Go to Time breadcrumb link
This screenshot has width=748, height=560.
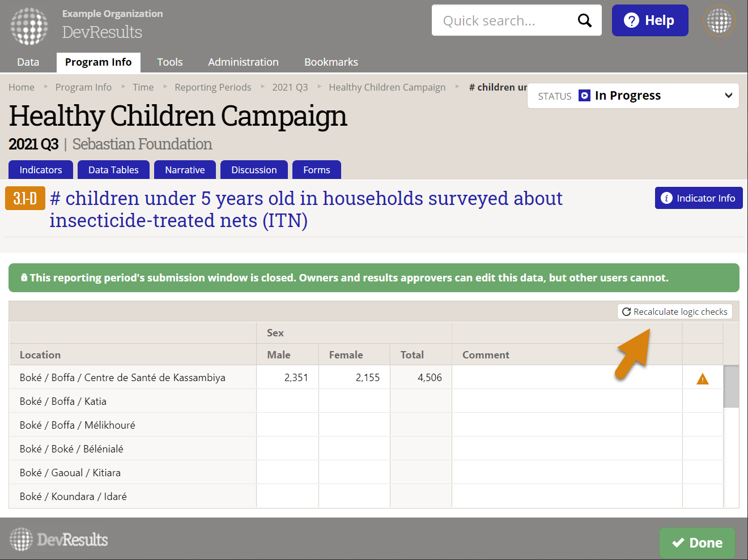[143, 87]
